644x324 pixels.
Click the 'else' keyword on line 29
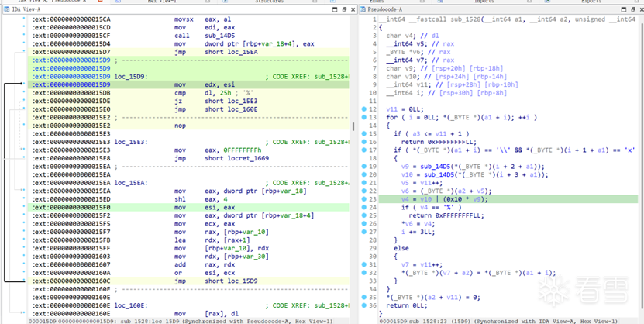pyautogui.click(x=401, y=248)
